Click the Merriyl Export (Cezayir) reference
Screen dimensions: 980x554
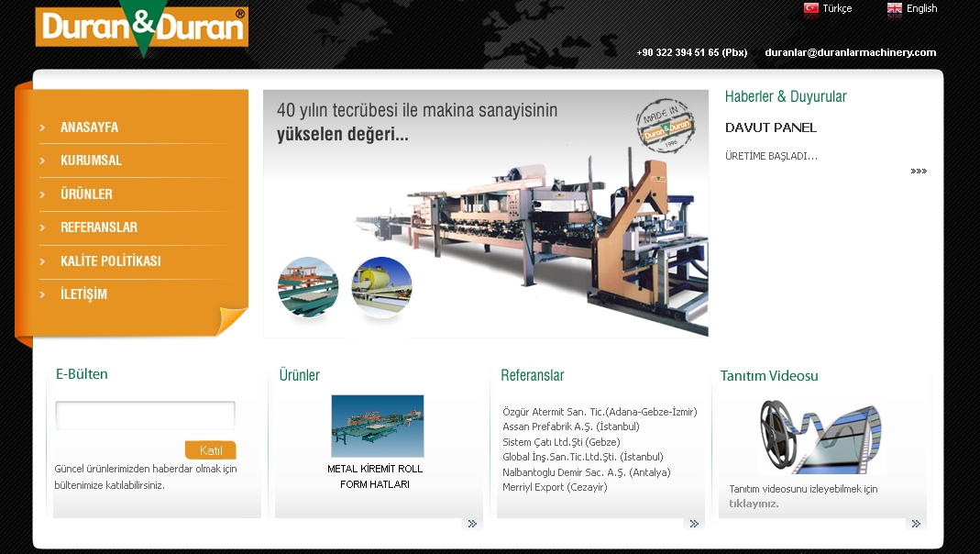tap(555, 487)
